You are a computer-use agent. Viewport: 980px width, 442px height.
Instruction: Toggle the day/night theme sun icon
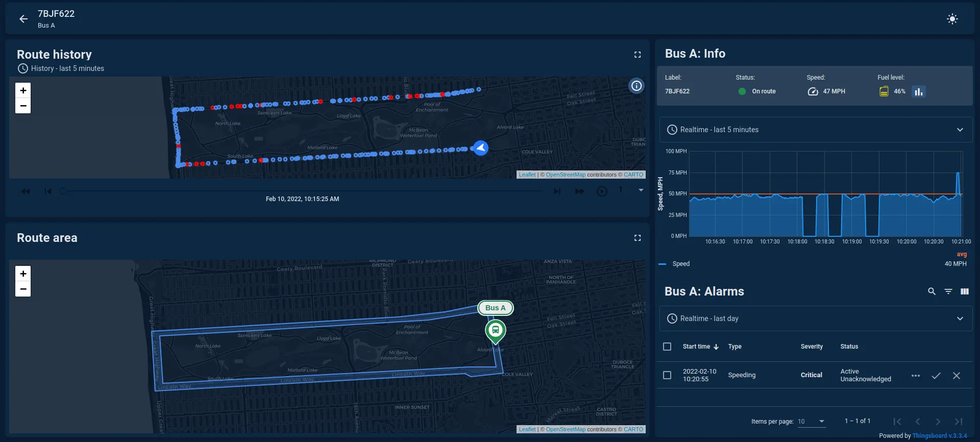[x=952, y=19]
